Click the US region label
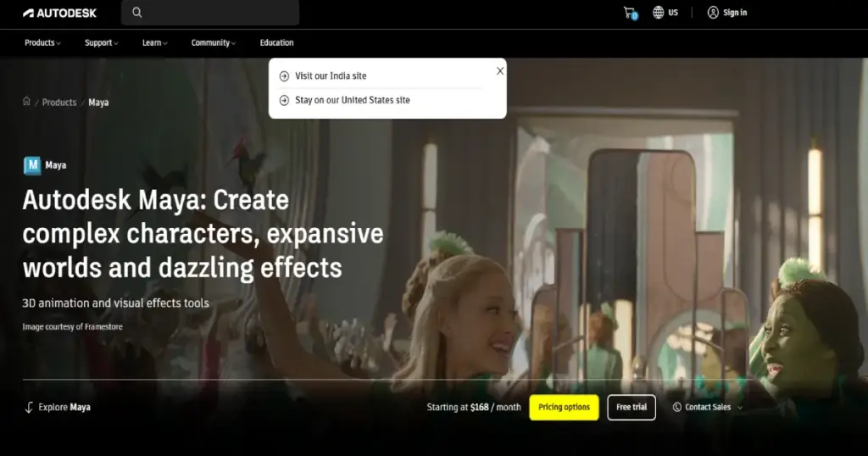 (673, 12)
